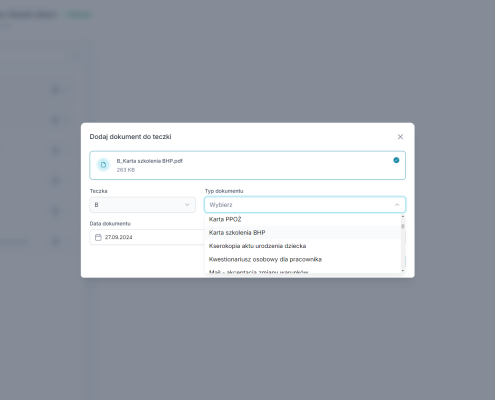Focus the Wybierz document type field
Viewport: 495px width, 400px height.
[x=305, y=205]
